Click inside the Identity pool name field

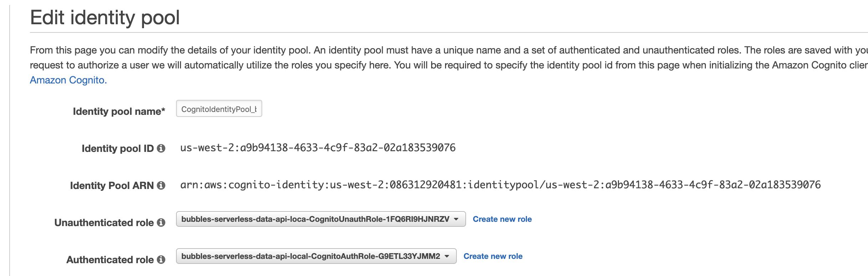point(218,108)
